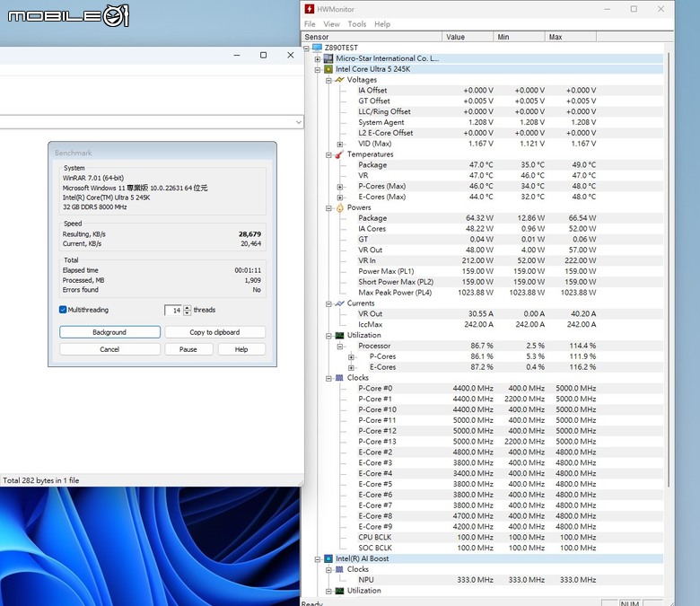
Task: Expand the P-Cores utilization entry
Action: click(x=351, y=357)
